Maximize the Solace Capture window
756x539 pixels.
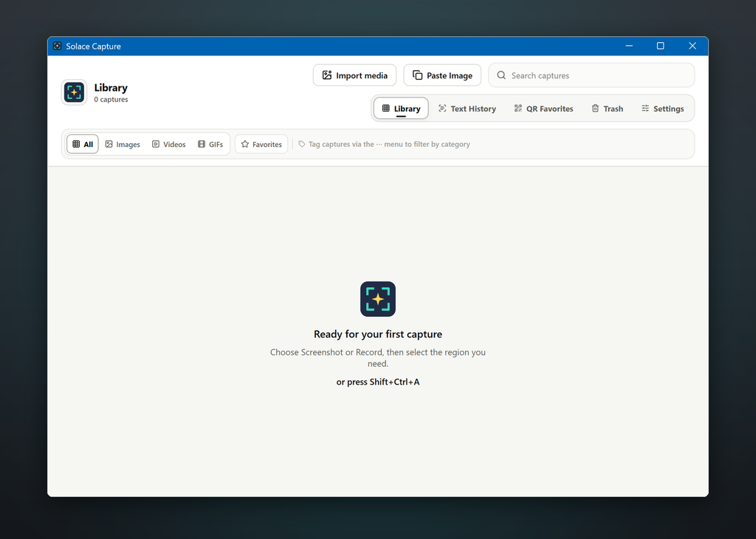(661, 46)
